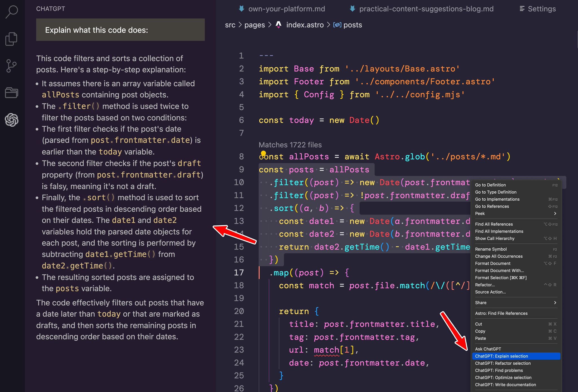Click the Settings tab list icon

(522, 9)
